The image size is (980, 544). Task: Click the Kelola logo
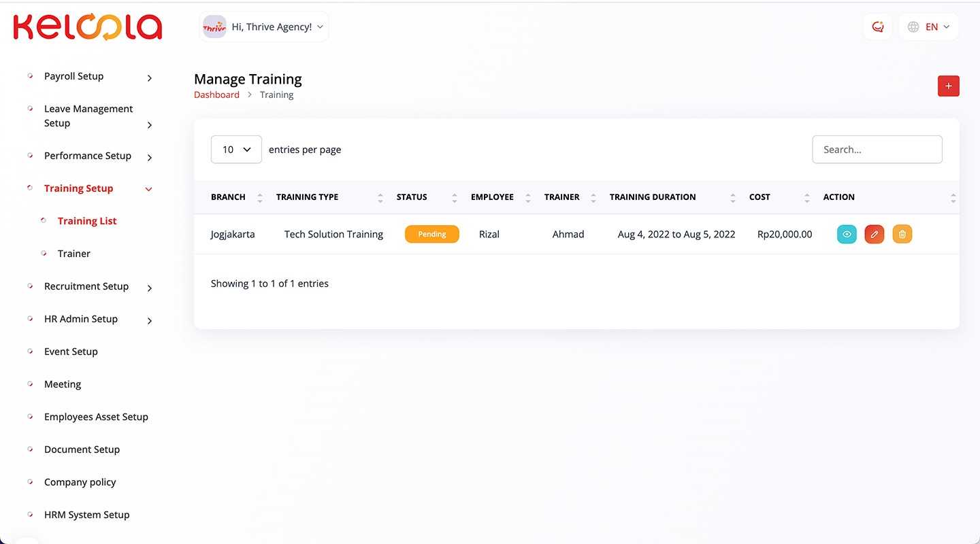pos(88,27)
